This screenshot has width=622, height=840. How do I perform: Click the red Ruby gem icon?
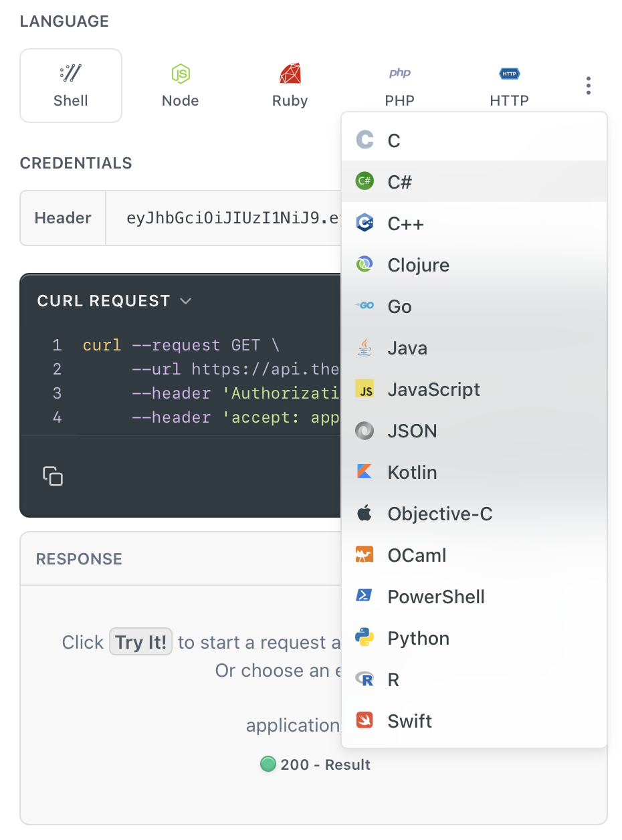click(290, 74)
